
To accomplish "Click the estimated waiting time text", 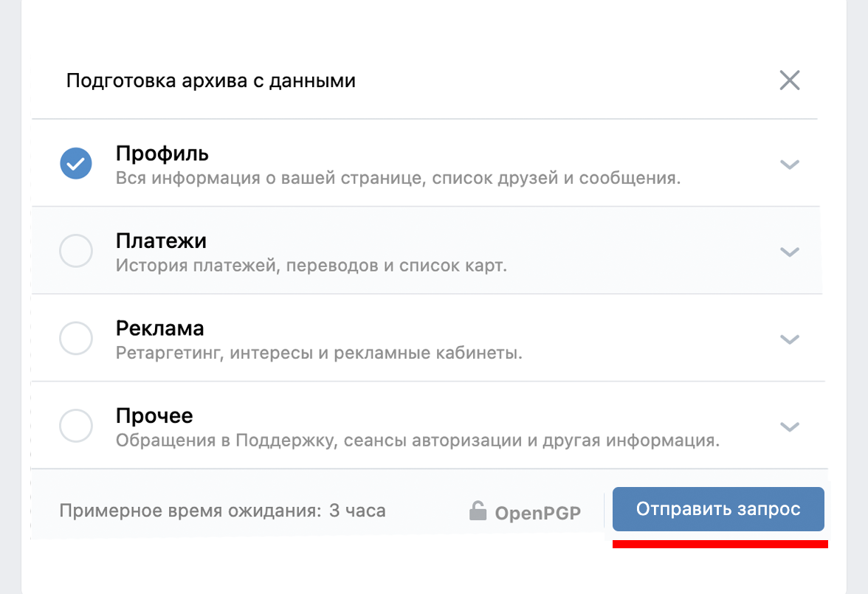I will [221, 510].
